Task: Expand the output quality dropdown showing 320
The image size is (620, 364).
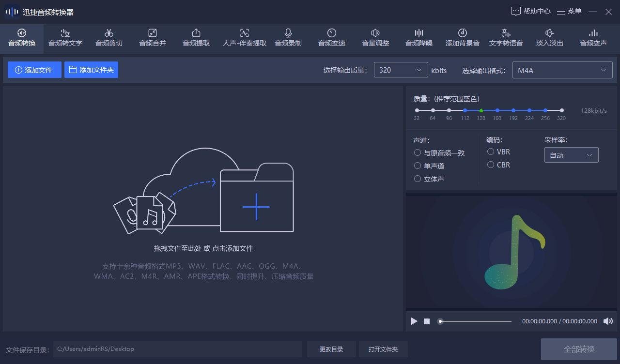Action: point(401,70)
